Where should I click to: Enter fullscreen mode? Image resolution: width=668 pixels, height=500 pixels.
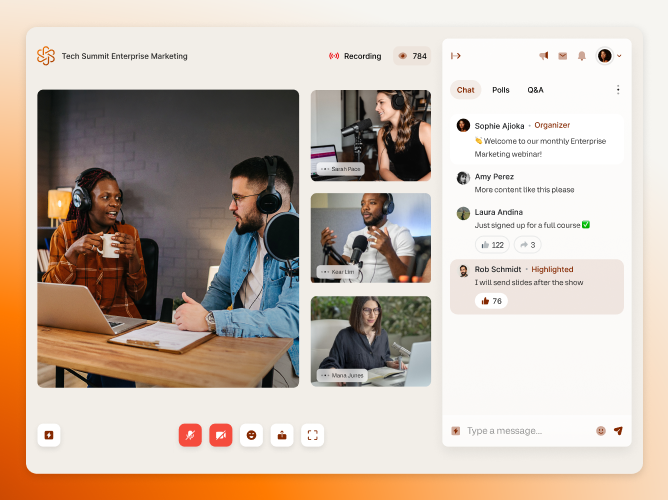click(x=313, y=435)
